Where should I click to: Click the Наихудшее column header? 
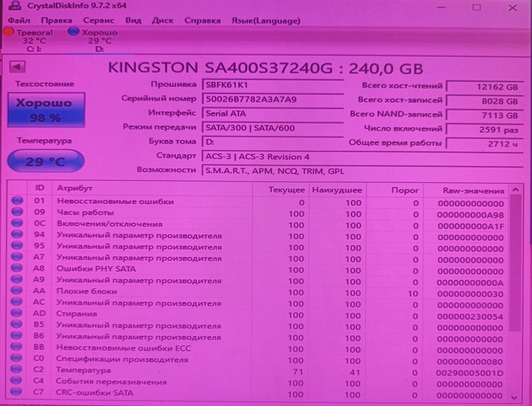[337, 189]
